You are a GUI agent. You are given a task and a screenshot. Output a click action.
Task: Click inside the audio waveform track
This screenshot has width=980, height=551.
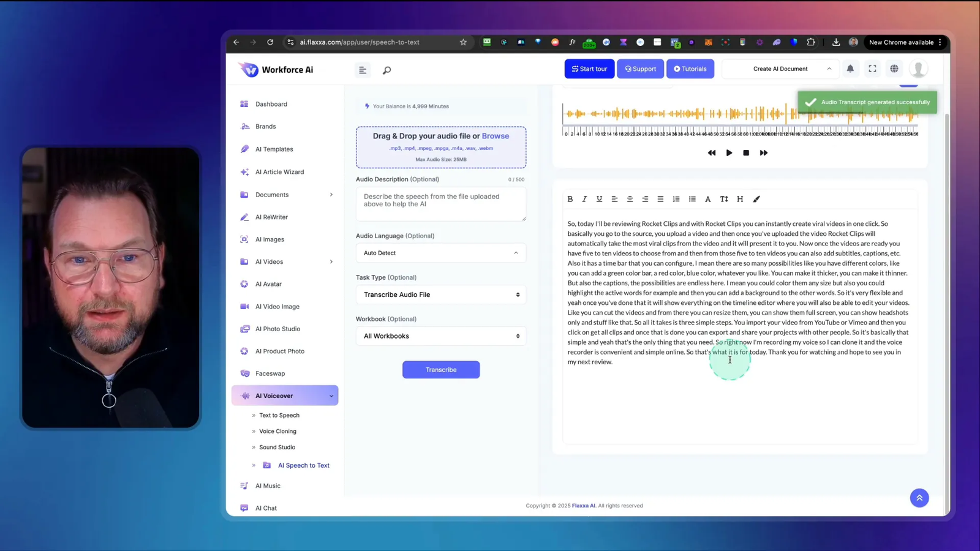point(740,114)
